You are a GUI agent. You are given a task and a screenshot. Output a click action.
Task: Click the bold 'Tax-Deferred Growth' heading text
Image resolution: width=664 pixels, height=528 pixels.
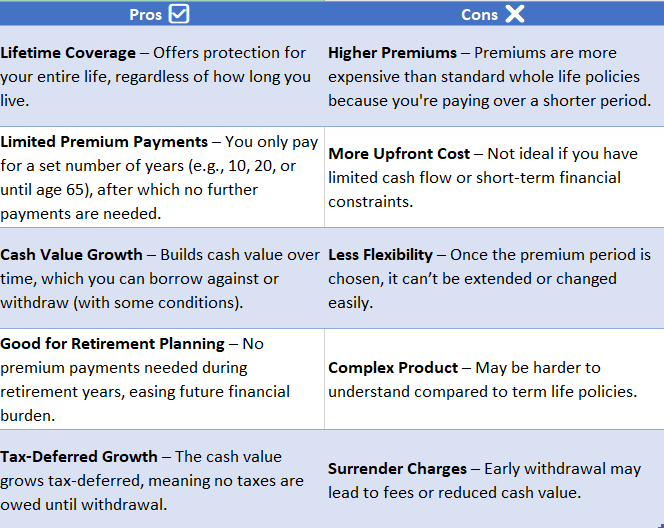79,457
